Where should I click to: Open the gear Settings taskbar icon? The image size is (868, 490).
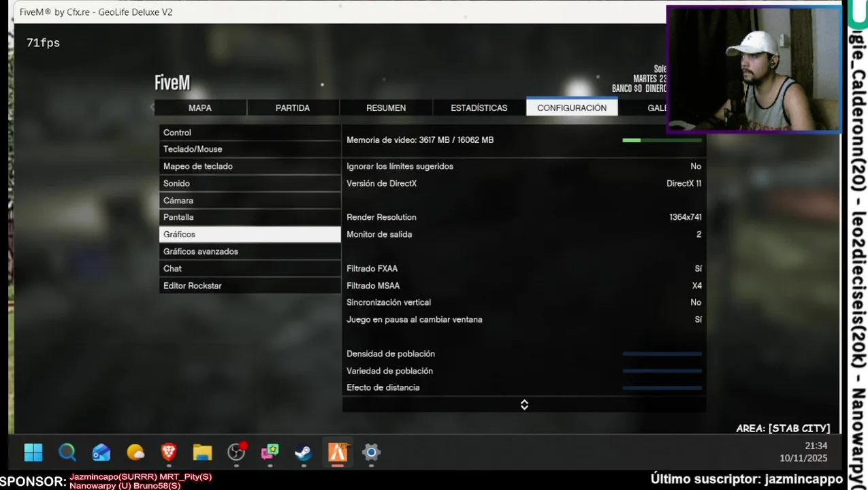(371, 452)
